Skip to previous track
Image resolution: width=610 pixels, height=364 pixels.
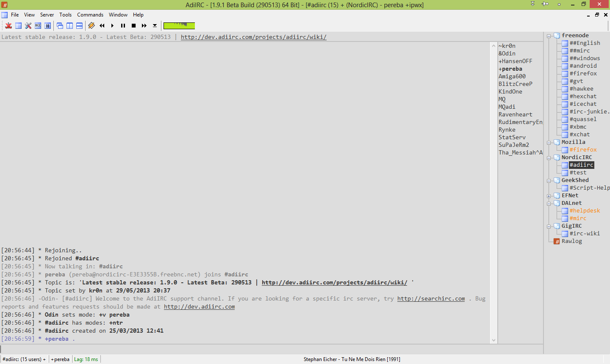pos(102,25)
